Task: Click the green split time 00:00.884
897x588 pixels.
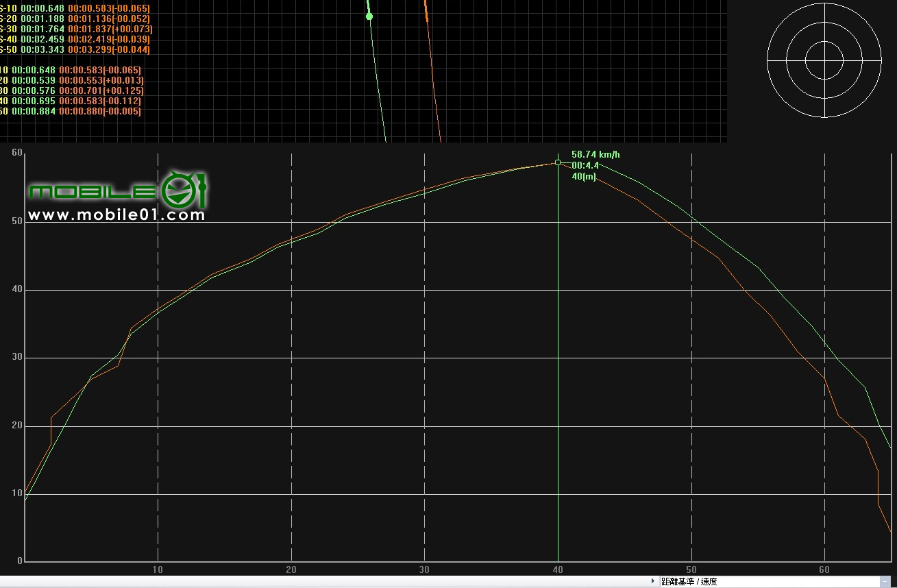Action: (34, 111)
